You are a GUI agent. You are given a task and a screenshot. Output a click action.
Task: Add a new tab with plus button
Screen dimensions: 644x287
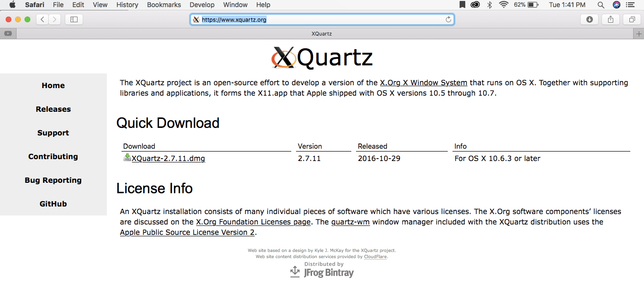click(x=639, y=34)
